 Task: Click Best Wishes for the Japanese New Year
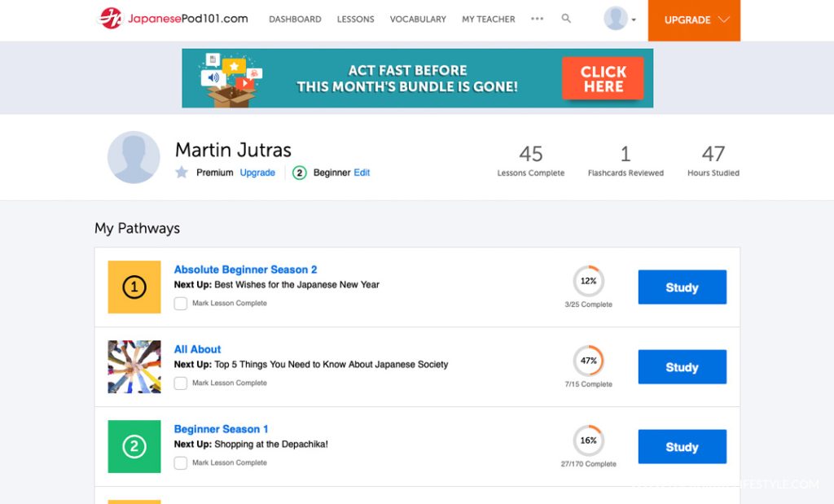point(296,284)
